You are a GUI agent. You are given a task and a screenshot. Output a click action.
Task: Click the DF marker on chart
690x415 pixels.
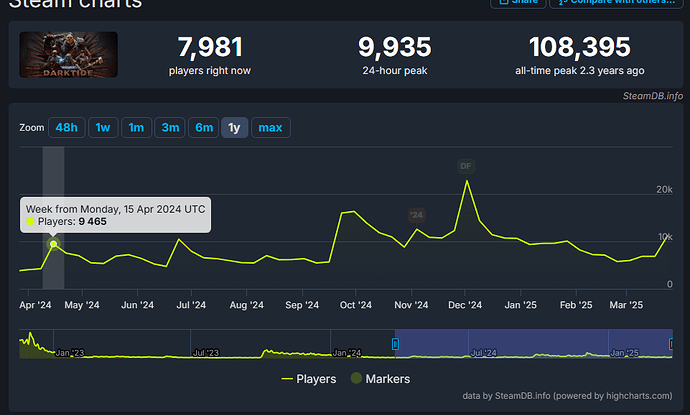coord(466,166)
